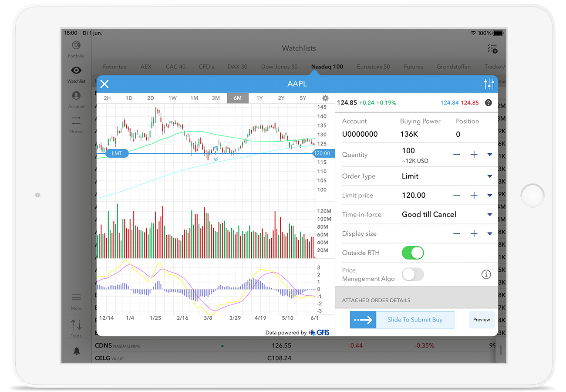Click the Quantity value 100
566x392 pixels.
pyautogui.click(x=408, y=151)
